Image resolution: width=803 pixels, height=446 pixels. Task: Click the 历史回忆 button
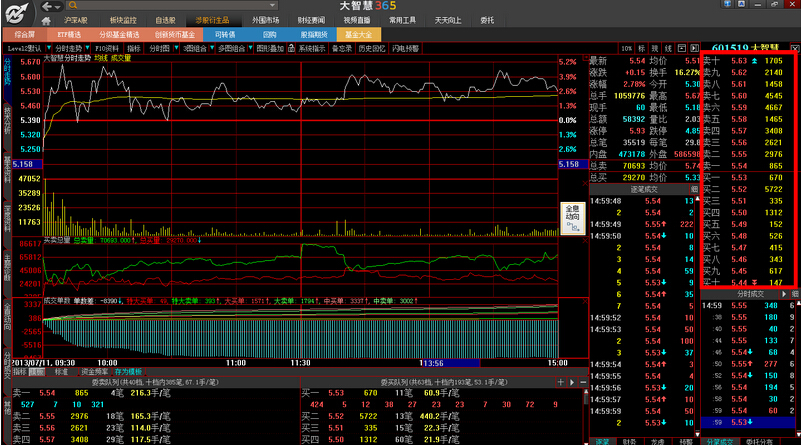372,48
